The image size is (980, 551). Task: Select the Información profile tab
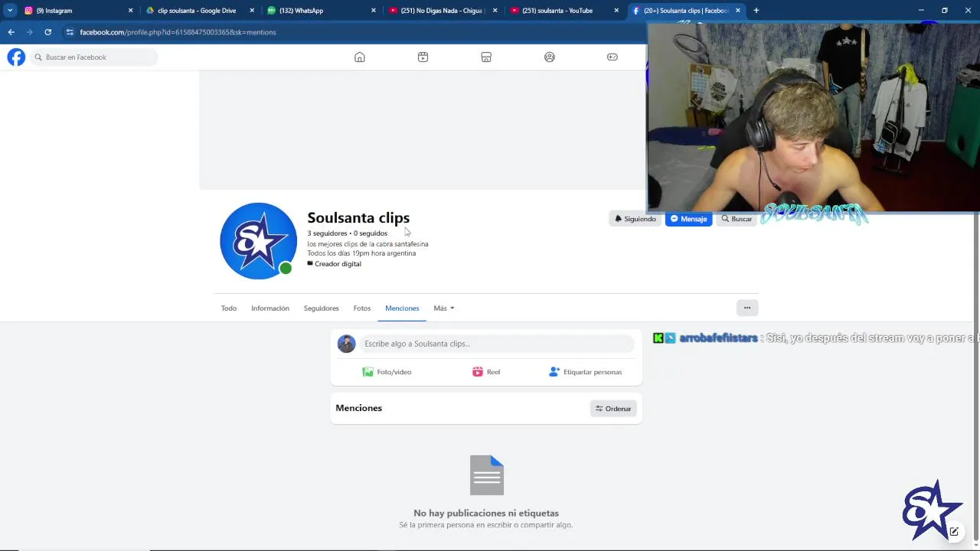click(270, 308)
